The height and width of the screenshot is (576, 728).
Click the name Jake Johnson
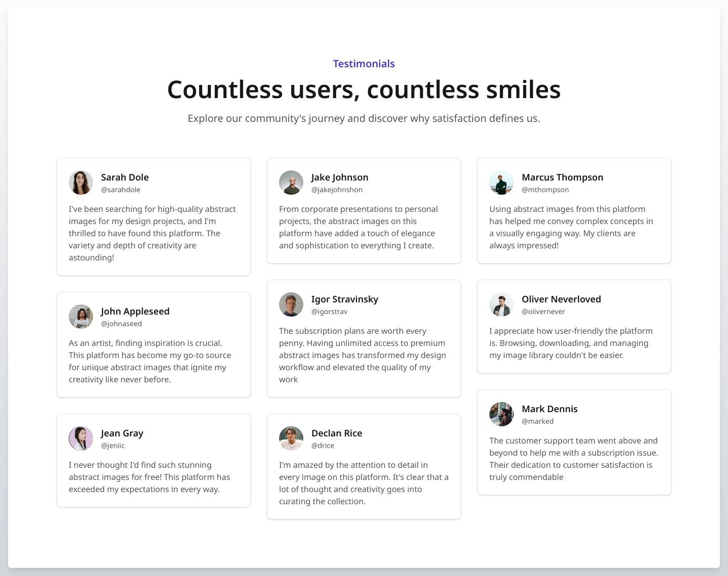tap(340, 177)
